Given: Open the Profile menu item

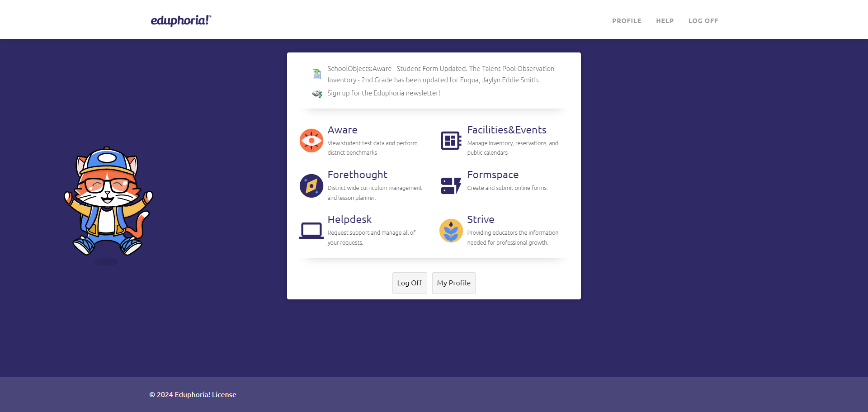Looking at the screenshot, I should (627, 21).
